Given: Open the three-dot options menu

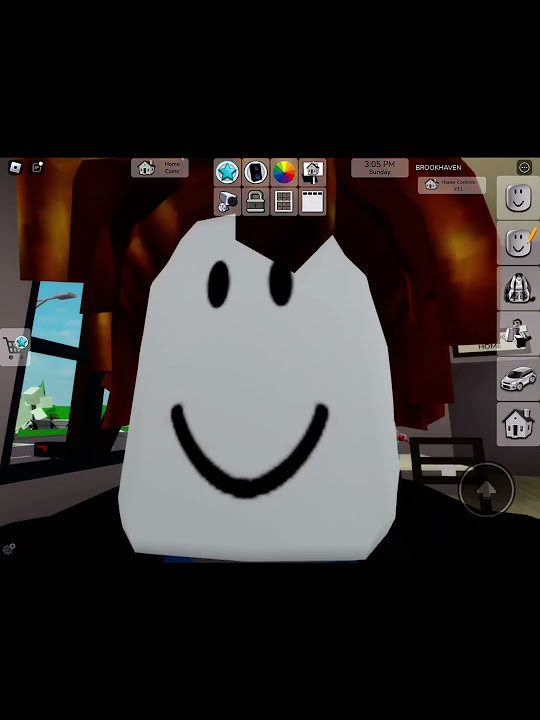Looking at the screenshot, I should click(x=524, y=167).
